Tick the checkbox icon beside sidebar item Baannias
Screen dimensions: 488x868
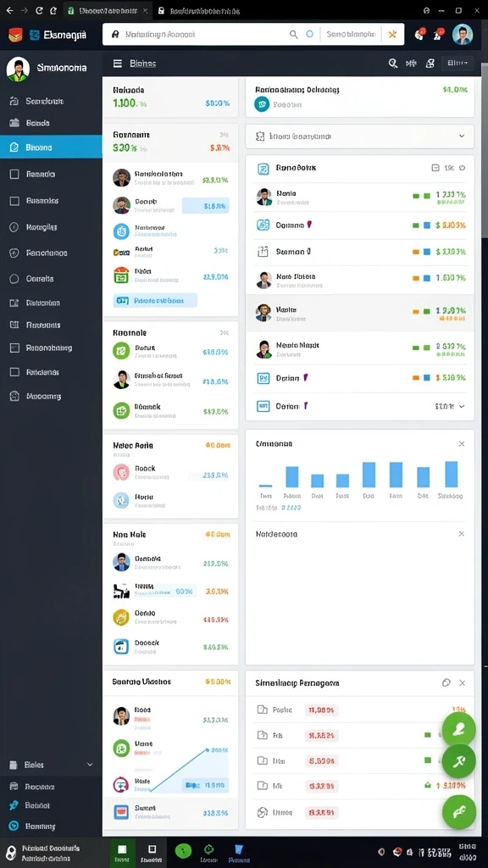(15, 200)
